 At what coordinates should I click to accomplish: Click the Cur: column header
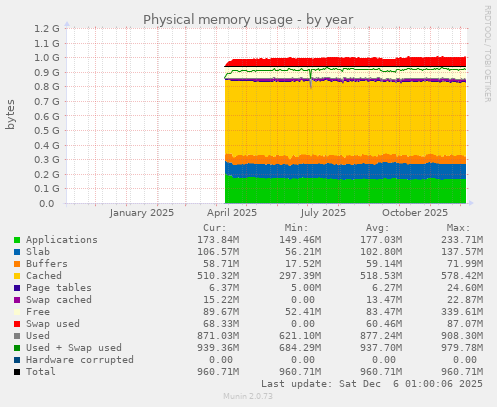pyautogui.click(x=215, y=228)
